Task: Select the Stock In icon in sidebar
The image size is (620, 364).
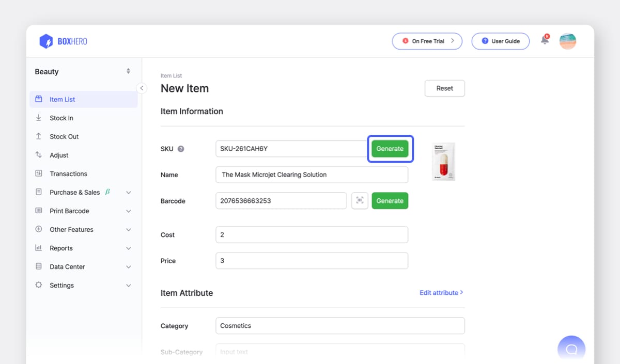Action: (x=39, y=118)
